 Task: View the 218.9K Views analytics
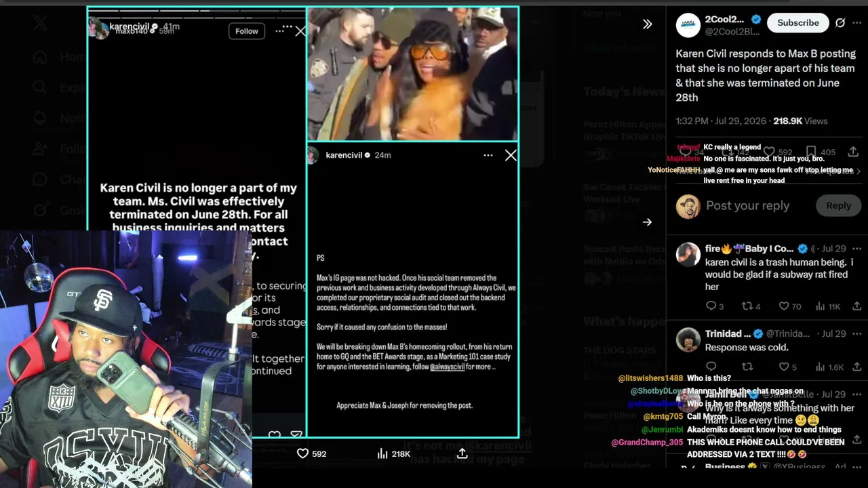tap(800, 121)
